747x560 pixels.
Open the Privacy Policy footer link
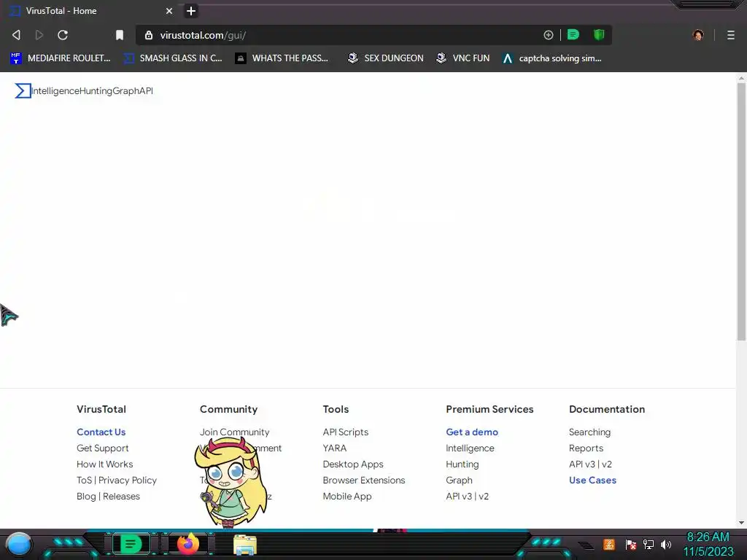coord(127,480)
